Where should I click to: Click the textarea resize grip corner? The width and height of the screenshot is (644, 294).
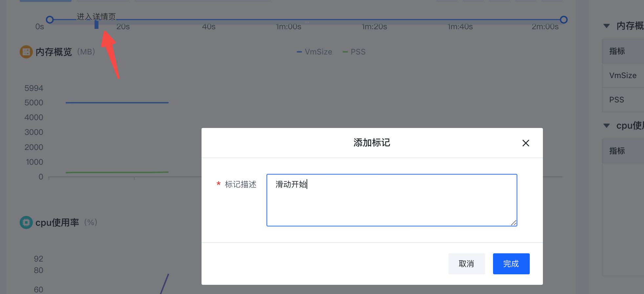pos(514,223)
